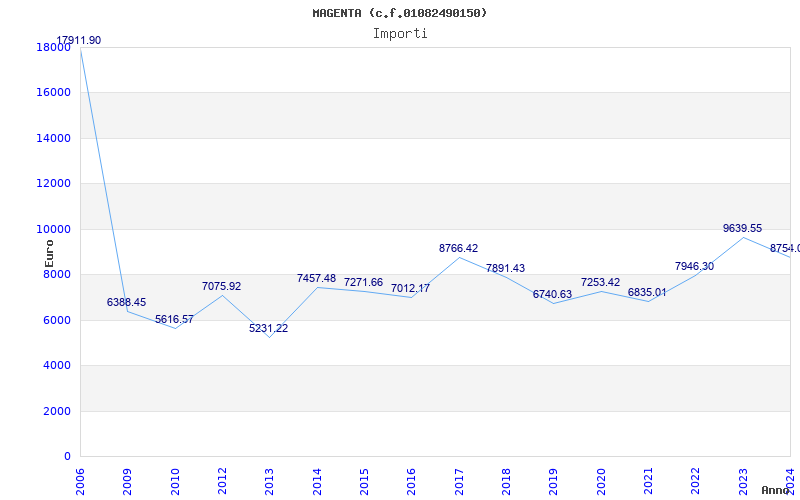Image resolution: width=800 pixels, height=500 pixels.
Task: Select the 7891.43 data label
Action: coord(505,268)
